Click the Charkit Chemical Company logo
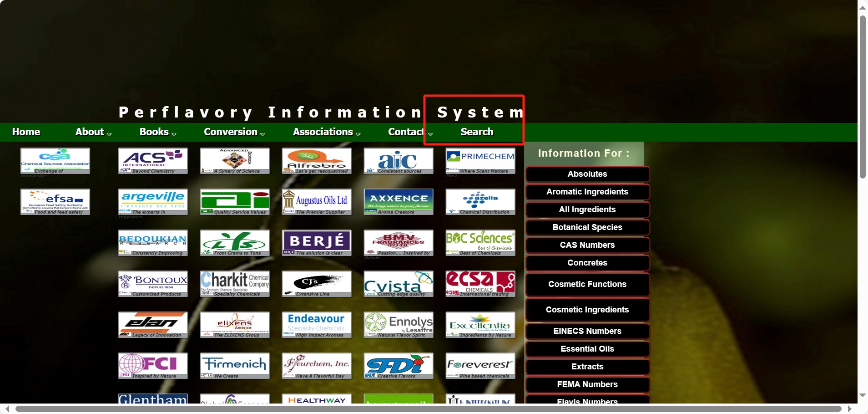868x414 pixels. pyautogui.click(x=235, y=283)
